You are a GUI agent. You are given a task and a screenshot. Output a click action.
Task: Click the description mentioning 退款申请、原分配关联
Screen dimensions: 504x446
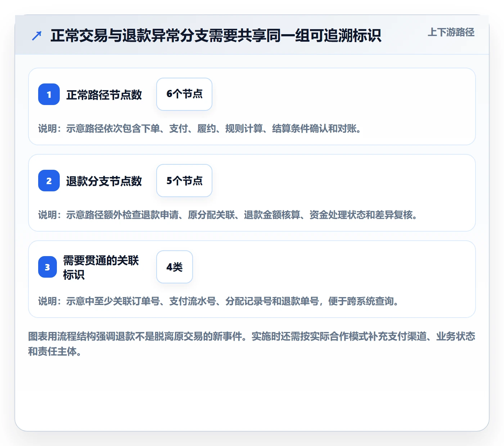tap(228, 215)
